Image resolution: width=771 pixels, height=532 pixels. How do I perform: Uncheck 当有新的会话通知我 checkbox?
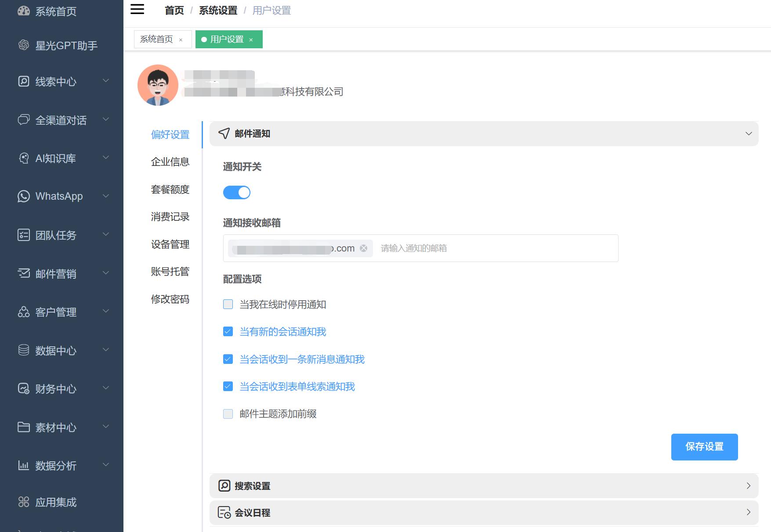(228, 332)
